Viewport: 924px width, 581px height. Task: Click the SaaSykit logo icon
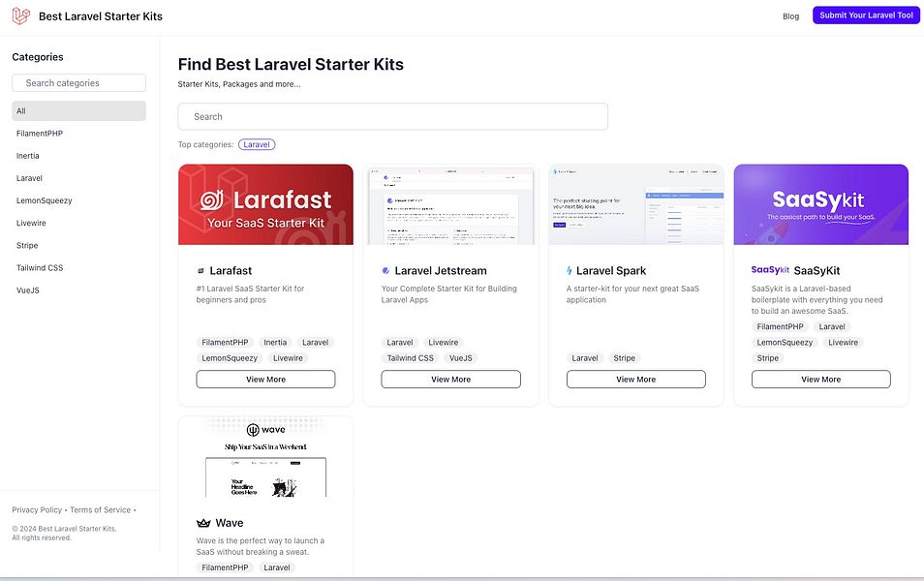coord(769,270)
